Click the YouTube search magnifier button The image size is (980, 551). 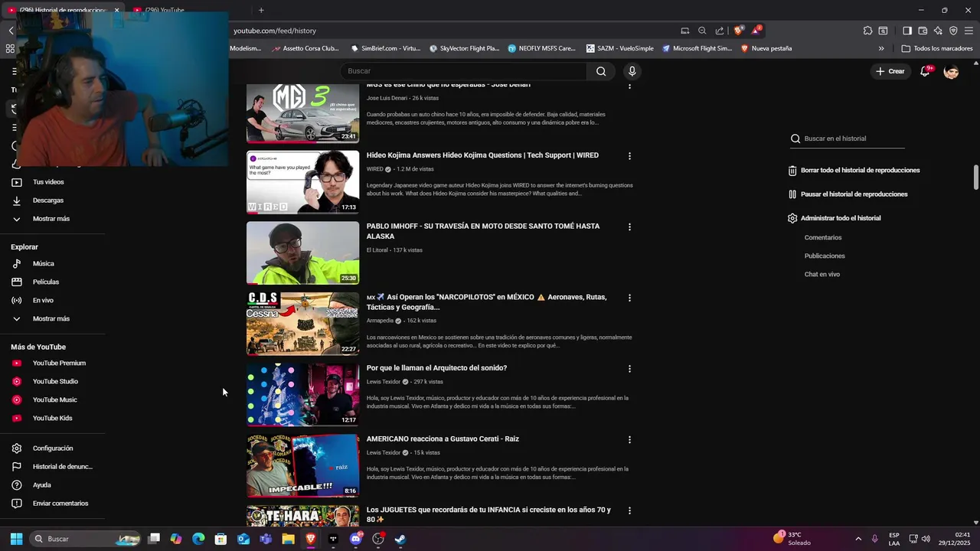click(x=601, y=71)
